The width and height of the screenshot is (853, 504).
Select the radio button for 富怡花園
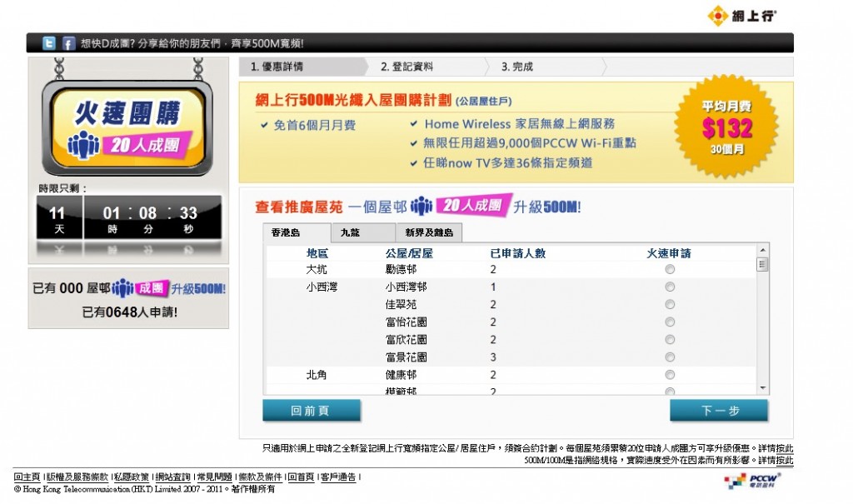[670, 322]
